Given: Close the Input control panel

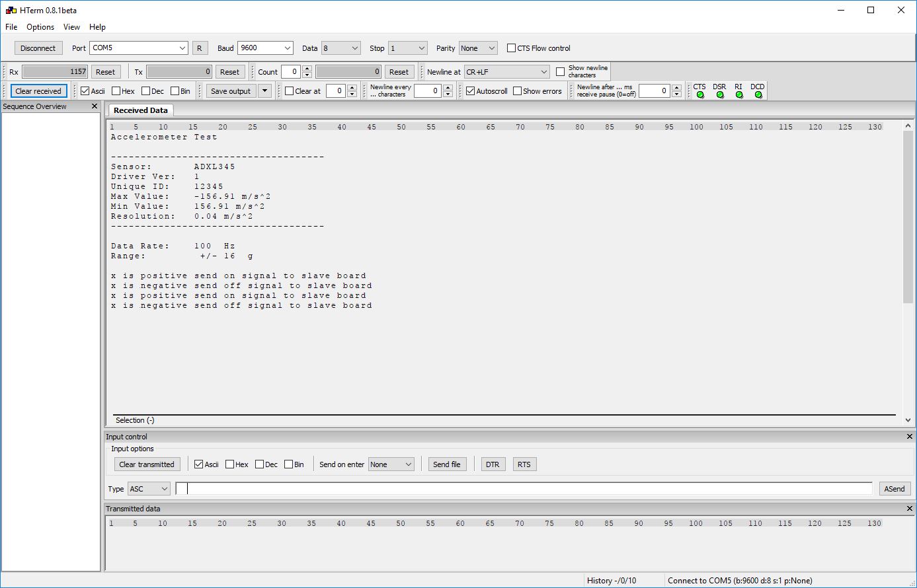Looking at the screenshot, I should [x=910, y=437].
